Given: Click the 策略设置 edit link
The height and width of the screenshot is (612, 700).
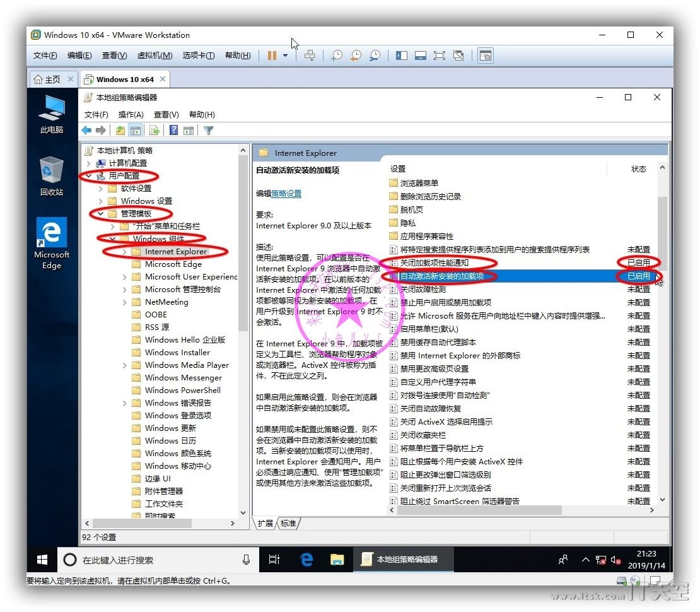Looking at the screenshot, I should [286, 194].
